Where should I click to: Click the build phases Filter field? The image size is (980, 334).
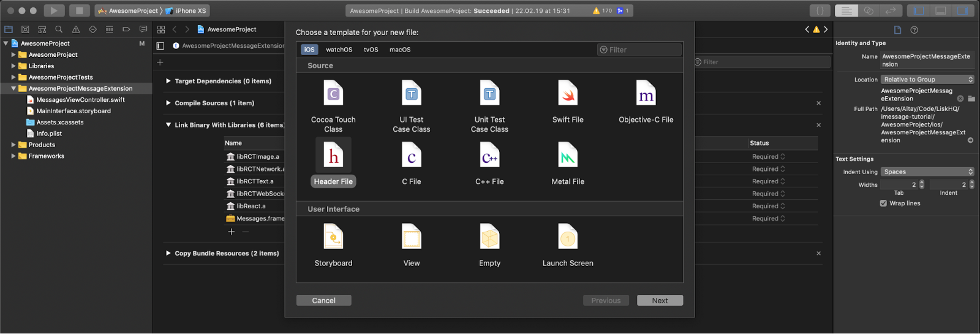762,62
